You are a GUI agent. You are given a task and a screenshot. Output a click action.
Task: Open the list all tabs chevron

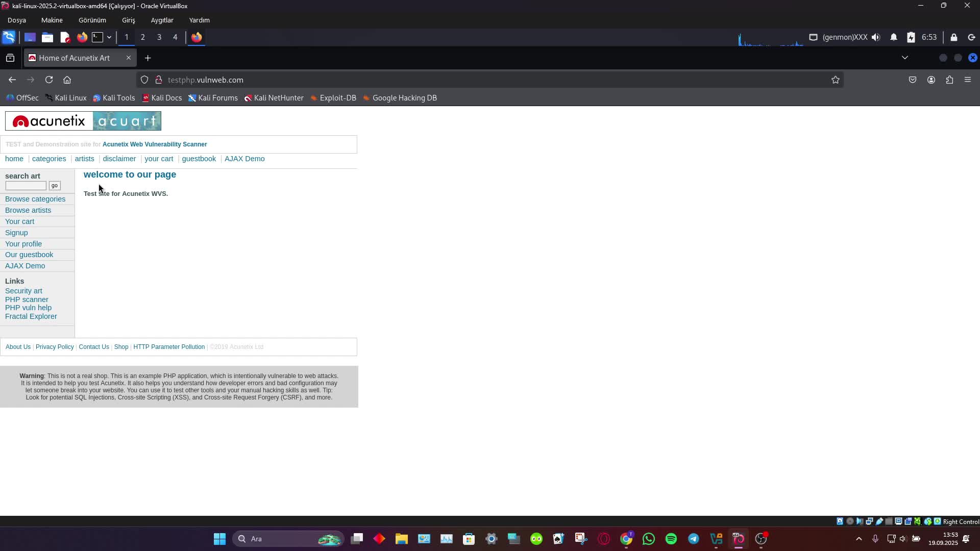point(904,58)
